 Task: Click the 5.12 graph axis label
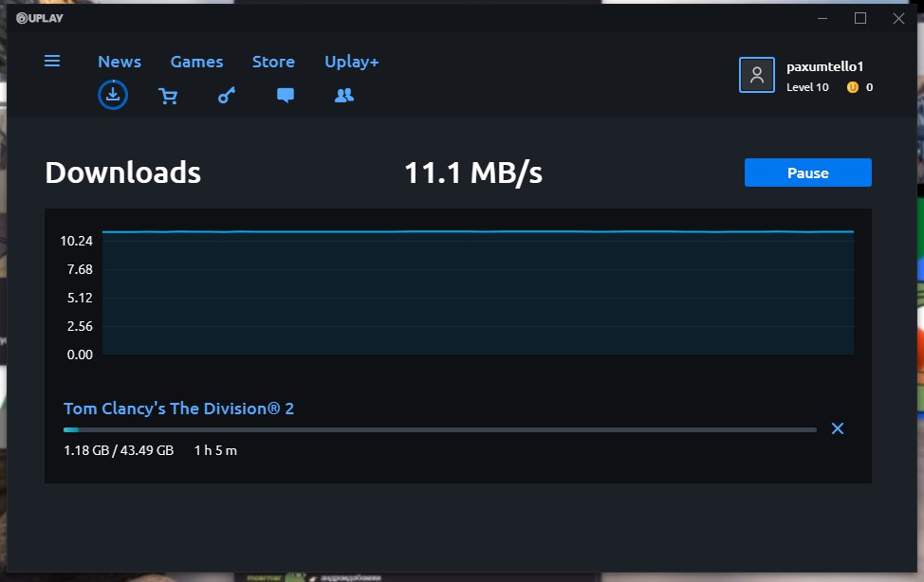coord(80,298)
